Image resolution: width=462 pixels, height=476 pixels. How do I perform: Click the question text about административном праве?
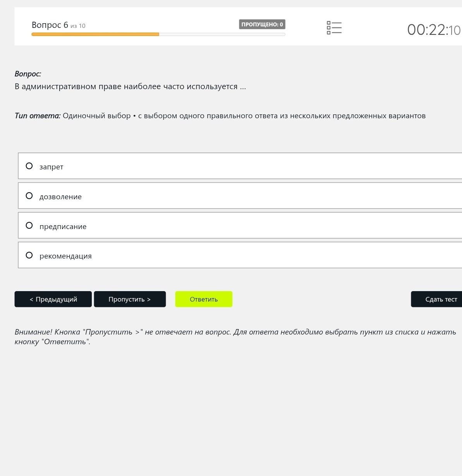point(130,86)
